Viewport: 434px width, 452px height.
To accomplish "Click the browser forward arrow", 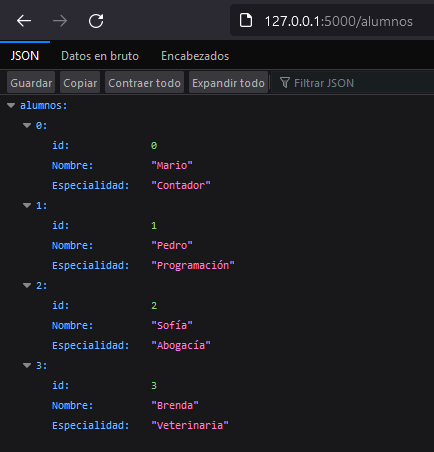I will coord(60,21).
